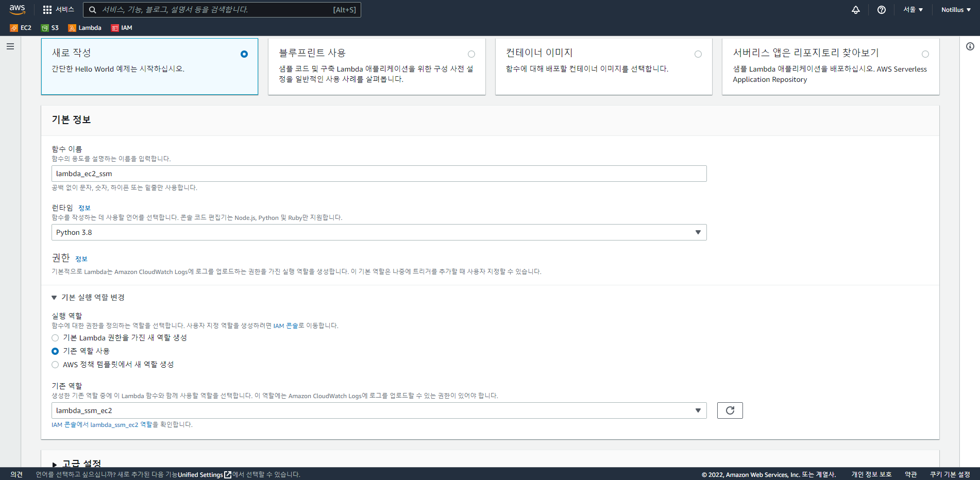The image size is (980, 480).
Task: Open IAM shortcut in favorites bar
Action: point(122,28)
